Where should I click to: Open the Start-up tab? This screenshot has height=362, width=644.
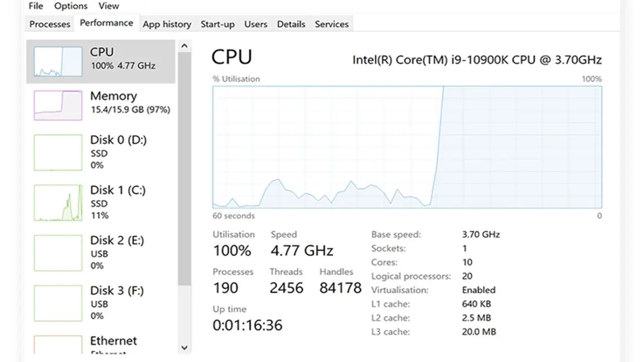tap(217, 24)
